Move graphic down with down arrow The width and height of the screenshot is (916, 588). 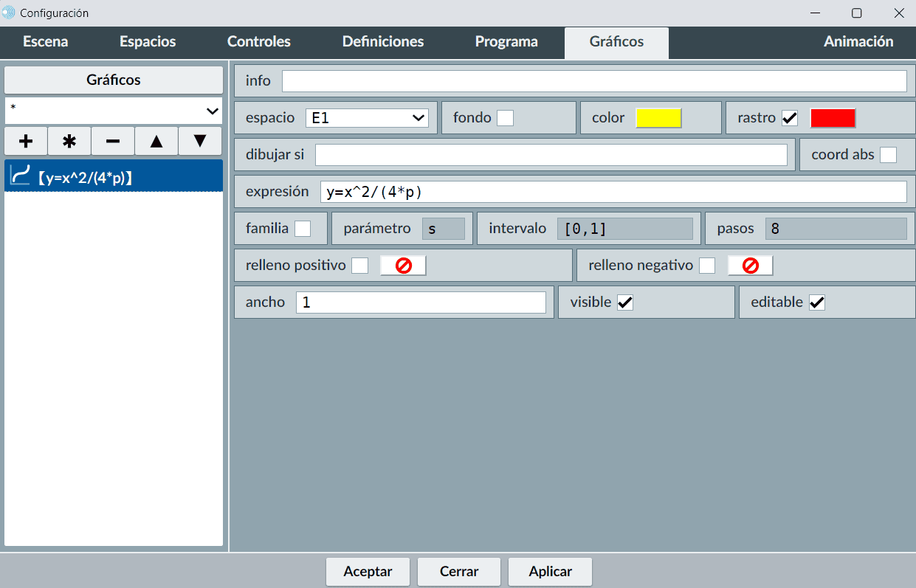click(x=200, y=141)
